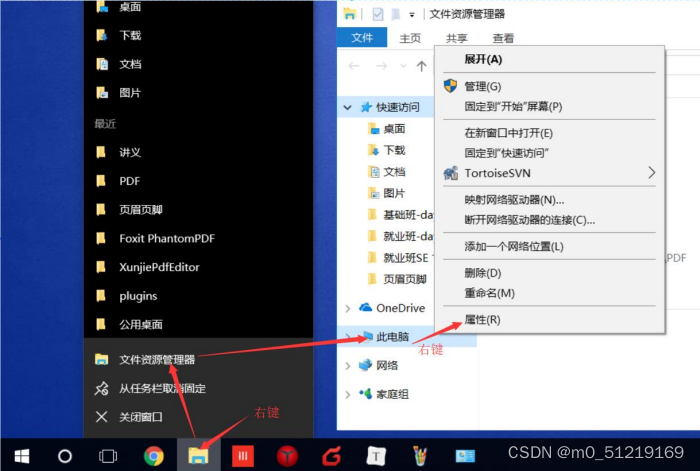Click the Windows Start button
The width and height of the screenshot is (700, 471).
(x=21, y=456)
